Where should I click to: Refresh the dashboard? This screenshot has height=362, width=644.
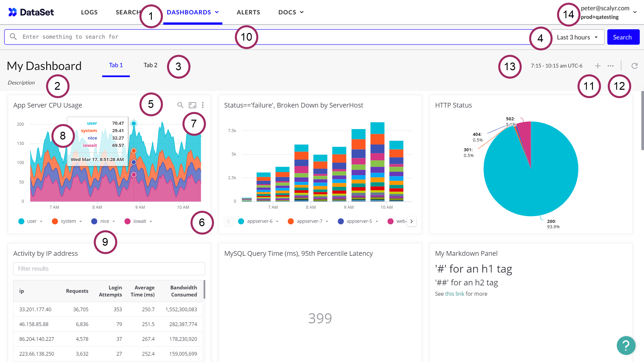pos(634,66)
